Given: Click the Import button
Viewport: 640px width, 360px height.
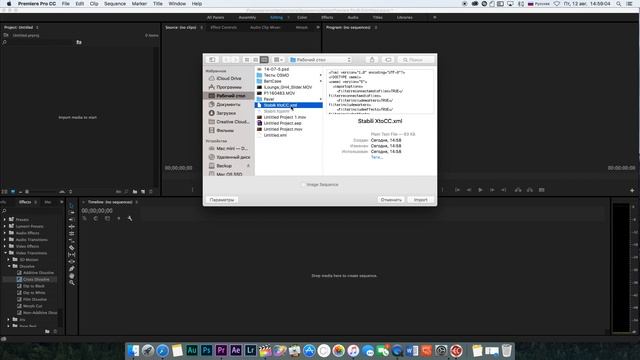Looking at the screenshot, I should click(x=420, y=200).
